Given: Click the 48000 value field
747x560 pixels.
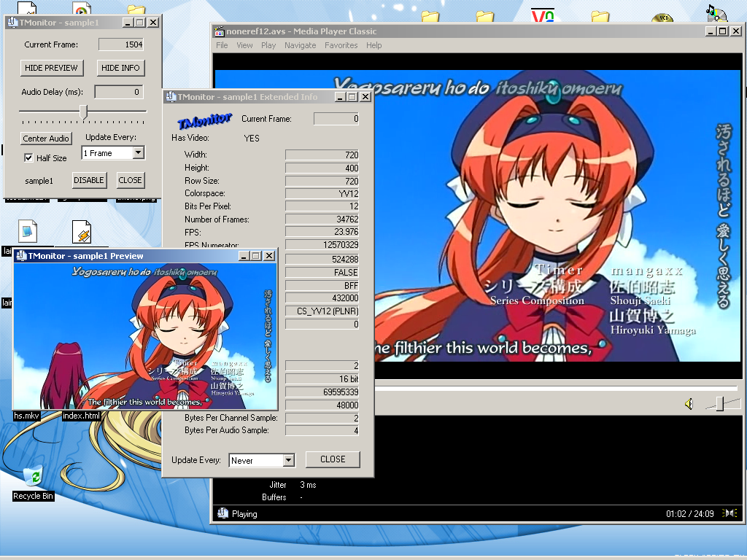Looking at the screenshot, I should tap(322, 405).
